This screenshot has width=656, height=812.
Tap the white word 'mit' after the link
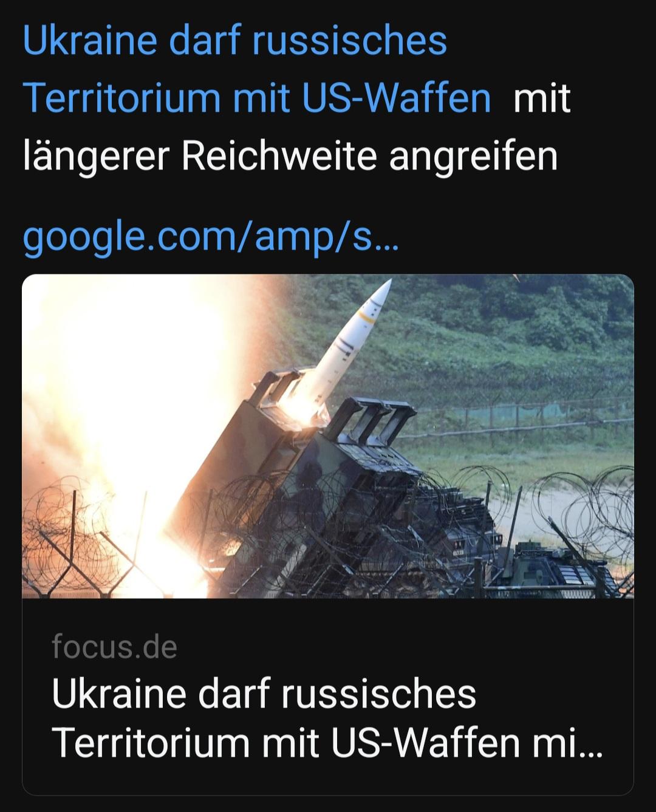[x=542, y=98]
